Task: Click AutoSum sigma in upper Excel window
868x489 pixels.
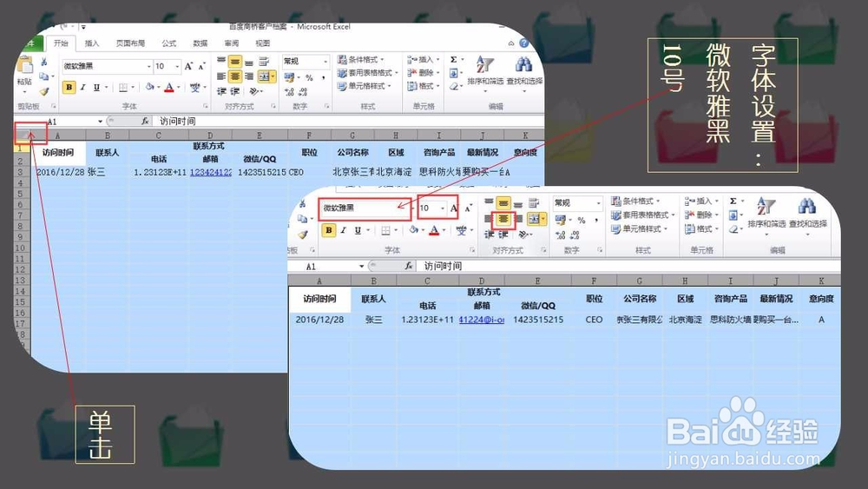Action: click(x=453, y=60)
